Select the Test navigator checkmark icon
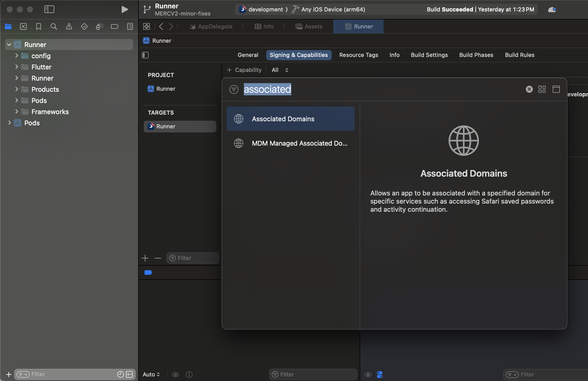The height and width of the screenshot is (381, 588). click(84, 26)
